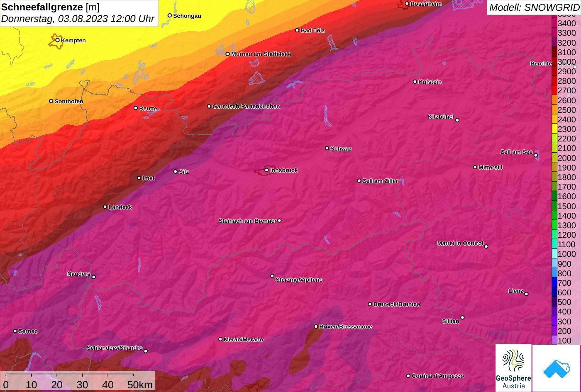Click the Rosenheim marker dot
The image size is (581, 392).
click(x=407, y=4)
